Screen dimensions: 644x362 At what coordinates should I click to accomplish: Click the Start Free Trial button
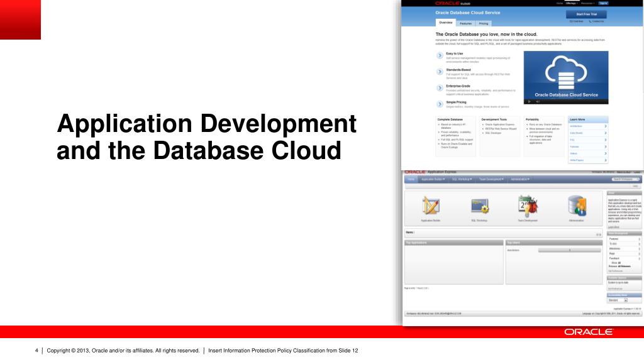click(586, 14)
